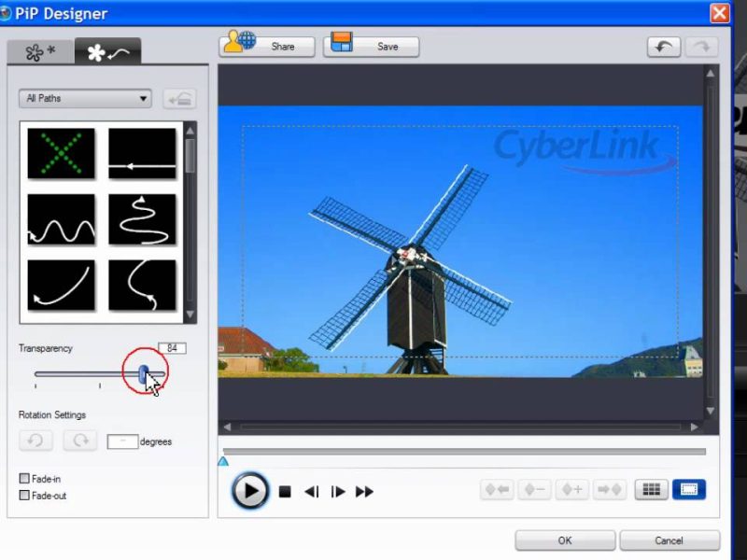747x560 pixels.
Task: Rotate clockwise using the right rotation button
Action: [80, 441]
